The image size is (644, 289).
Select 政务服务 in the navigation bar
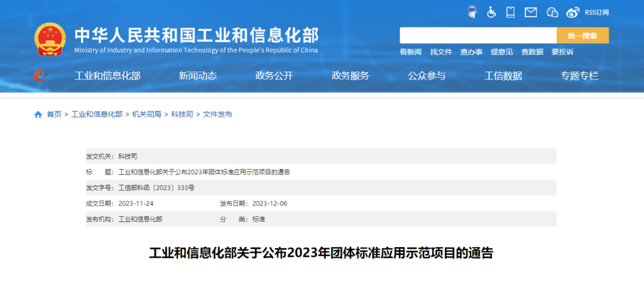[351, 76]
